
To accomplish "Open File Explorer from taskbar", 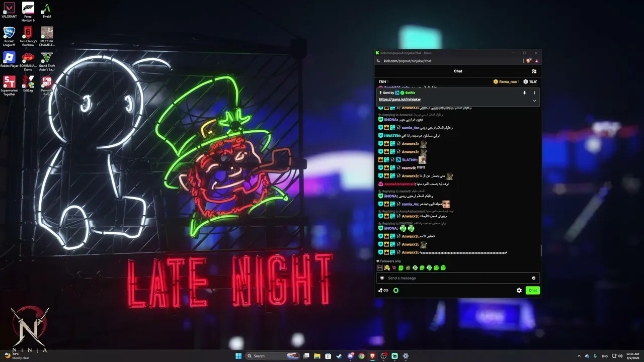I will pos(317,356).
